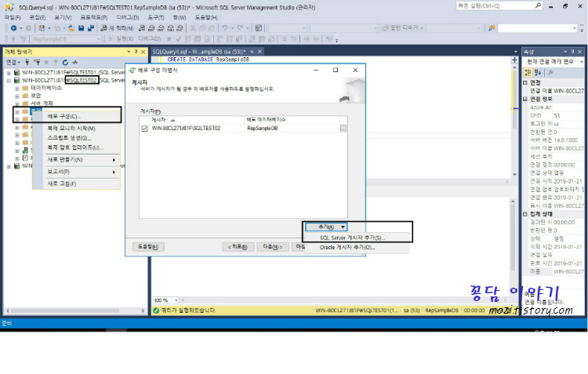Viewport: 588px width, 374px height.
Task: Click the disconnect plug icon in Object Explorer
Action: (x=37, y=62)
